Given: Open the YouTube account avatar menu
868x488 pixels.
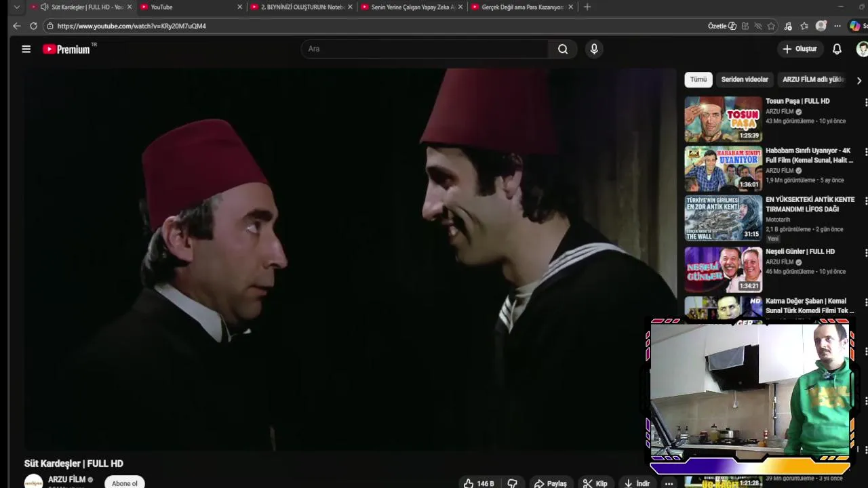Looking at the screenshot, I should pyautogui.click(x=862, y=49).
